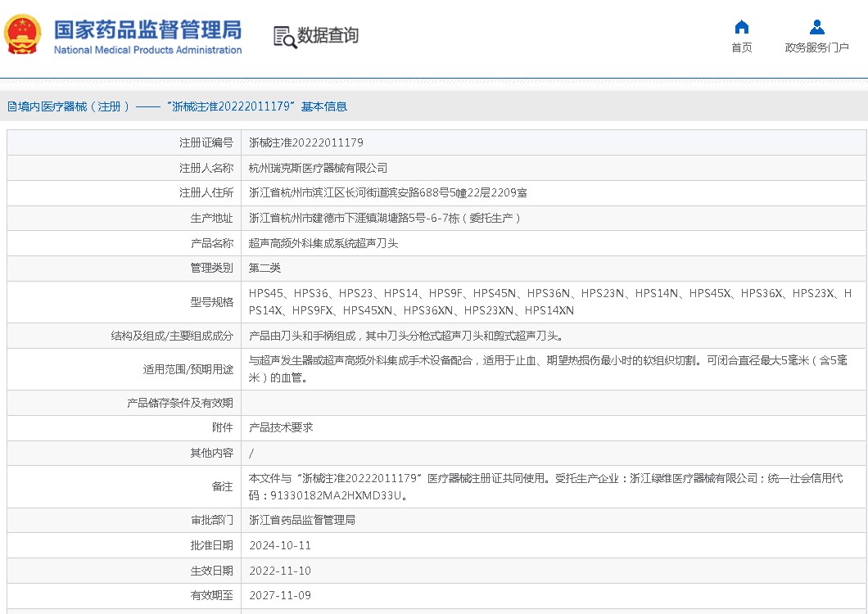Click the 适用范围/预期用途 description text
Viewport: 868px width, 614px height.
(548, 368)
